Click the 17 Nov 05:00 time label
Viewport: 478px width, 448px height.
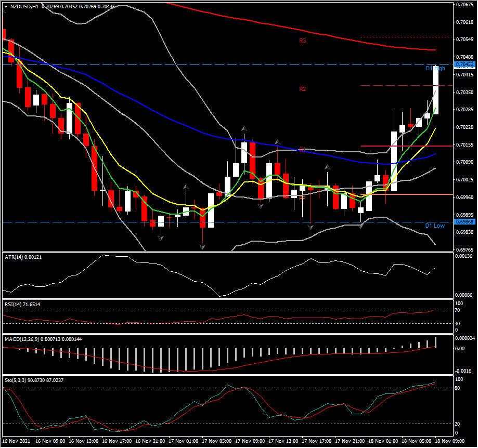[216, 441]
